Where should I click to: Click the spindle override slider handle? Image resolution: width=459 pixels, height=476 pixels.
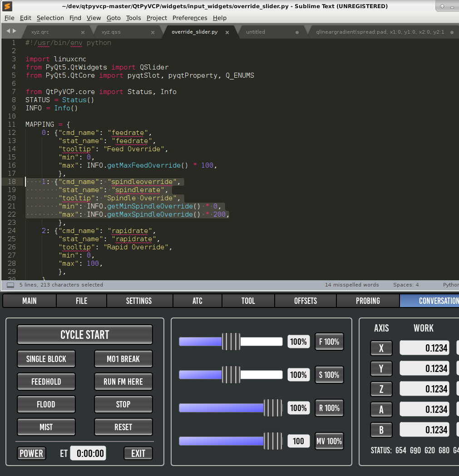231,375
